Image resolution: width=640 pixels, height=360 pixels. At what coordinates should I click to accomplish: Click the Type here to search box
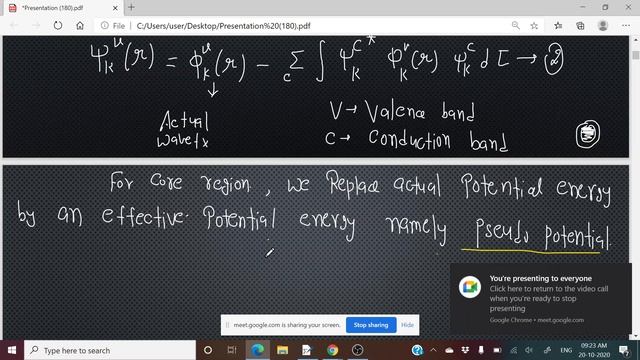pyautogui.click(x=110, y=350)
